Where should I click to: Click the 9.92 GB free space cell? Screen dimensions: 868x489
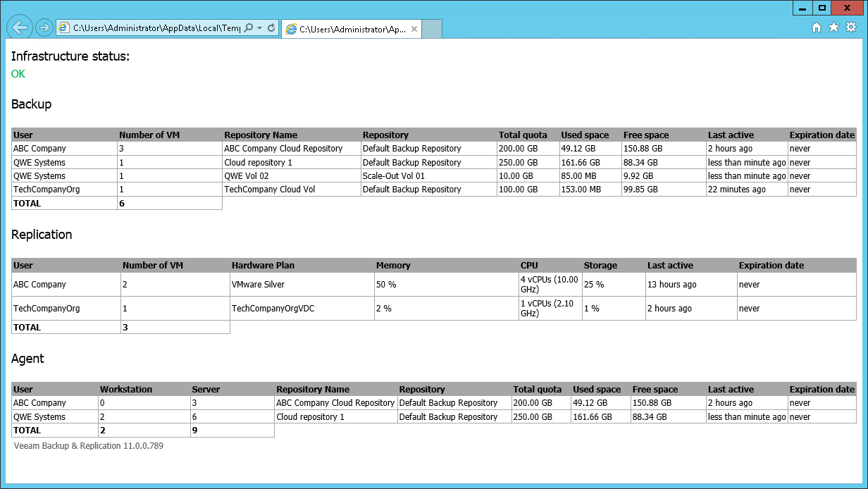coord(638,176)
